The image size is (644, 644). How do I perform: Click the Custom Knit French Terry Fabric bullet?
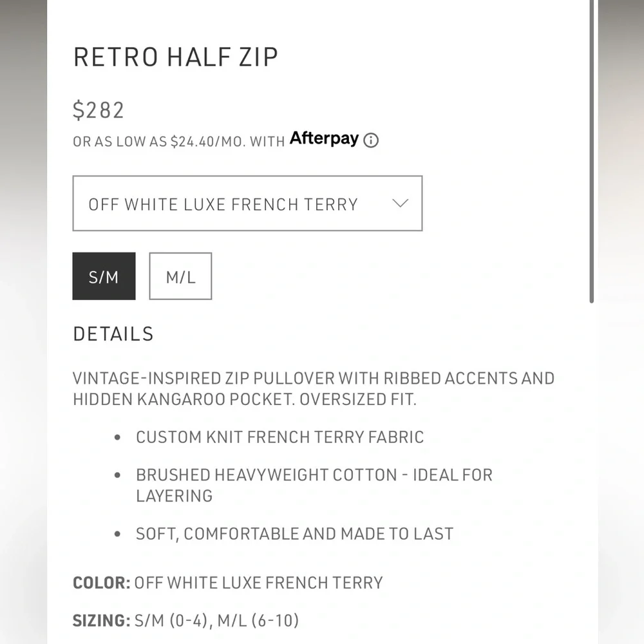tap(279, 437)
